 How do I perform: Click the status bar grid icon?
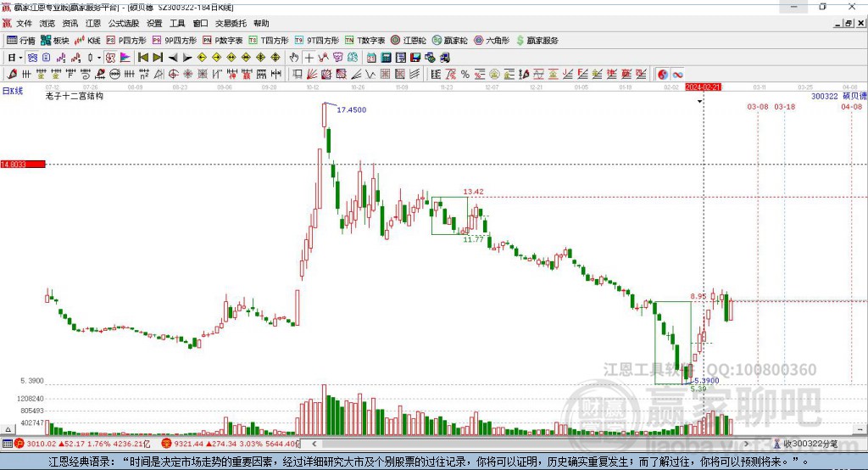coord(7,444)
